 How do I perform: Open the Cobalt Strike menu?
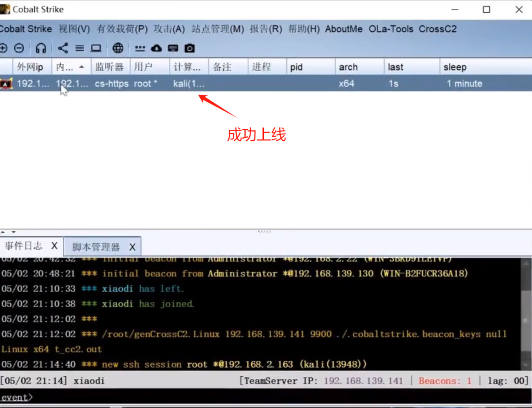[26, 29]
